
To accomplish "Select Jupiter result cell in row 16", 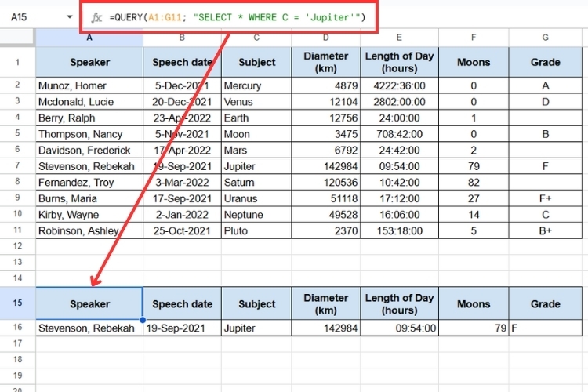I will pos(256,328).
